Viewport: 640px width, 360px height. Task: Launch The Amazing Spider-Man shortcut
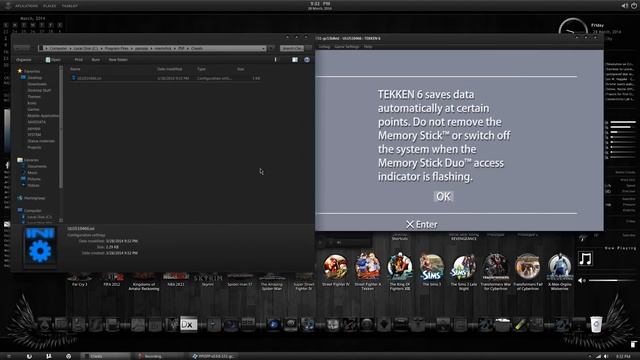click(x=272, y=282)
